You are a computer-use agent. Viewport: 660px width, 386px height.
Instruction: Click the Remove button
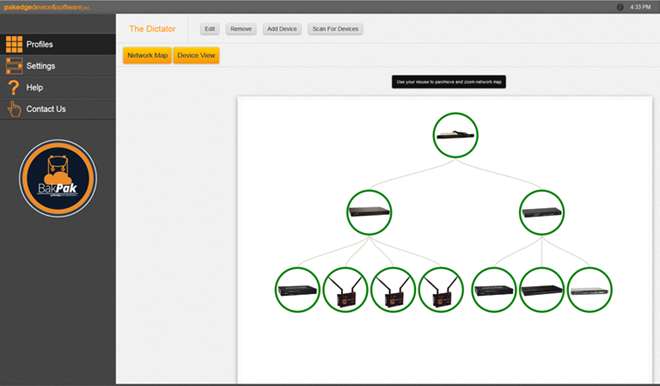point(241,29)
